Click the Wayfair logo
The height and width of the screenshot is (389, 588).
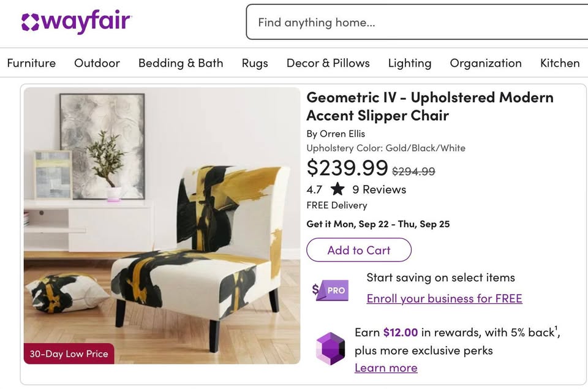[x=76, y=23]
